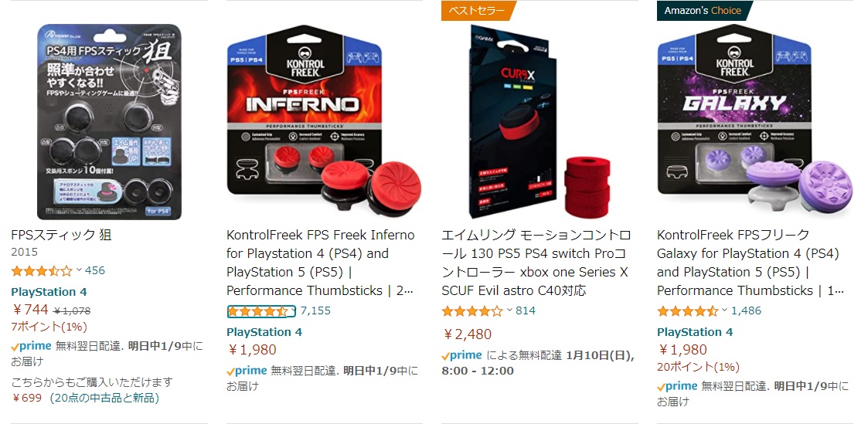Open the FPSスティック 狙 title link
The height and width of the screenshot is (424, 868).
[61, 235]
